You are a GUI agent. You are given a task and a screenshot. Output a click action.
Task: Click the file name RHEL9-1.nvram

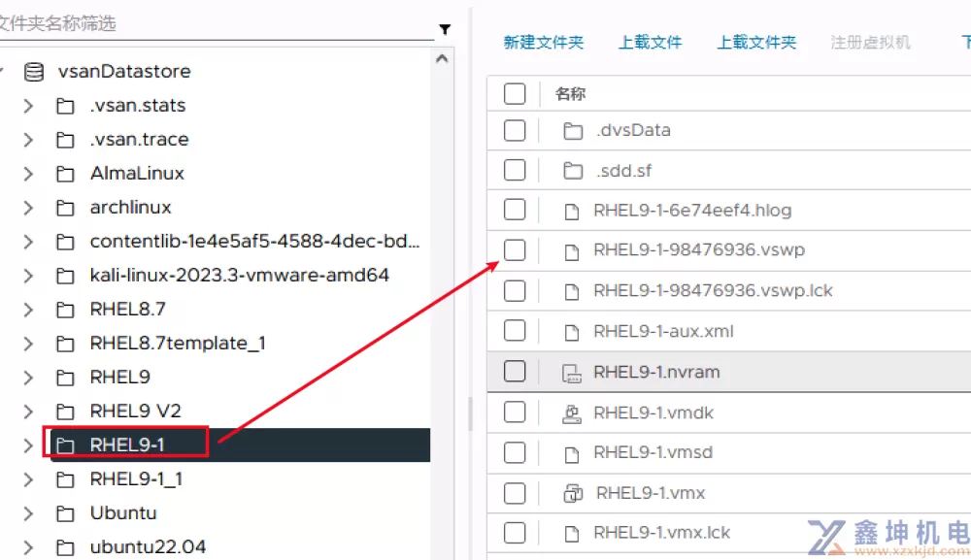click(656, 372)
